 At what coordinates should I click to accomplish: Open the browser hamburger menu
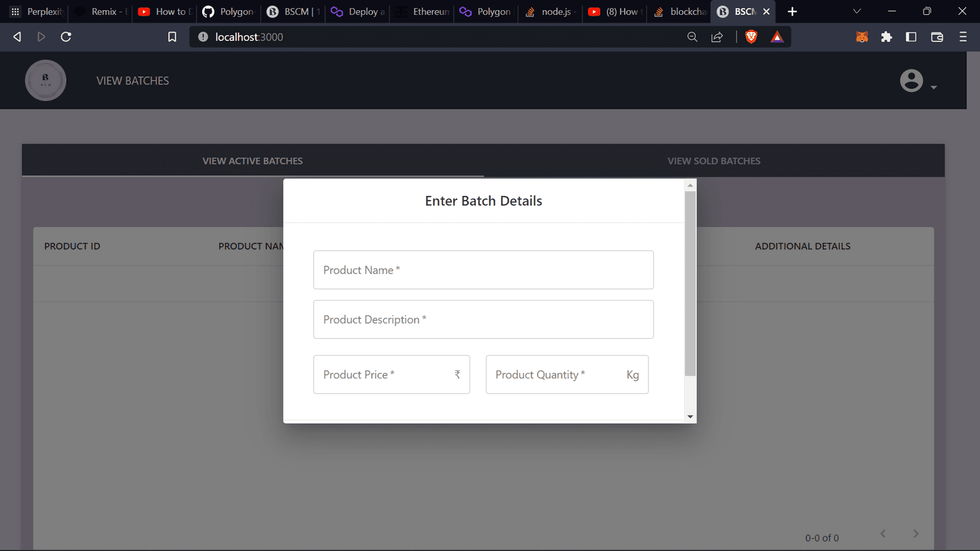tap(963, 37)
